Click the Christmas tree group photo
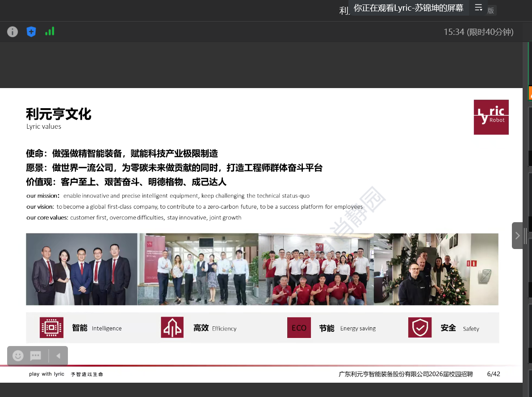This screenshot has width=532, height=397. click(436, 269)
